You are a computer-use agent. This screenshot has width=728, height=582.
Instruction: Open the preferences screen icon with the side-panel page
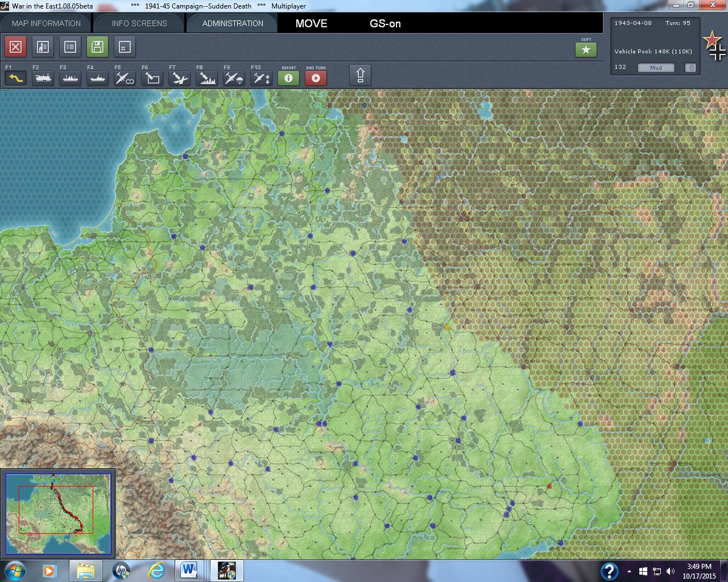pyautogui.click(x=43, y=47)
